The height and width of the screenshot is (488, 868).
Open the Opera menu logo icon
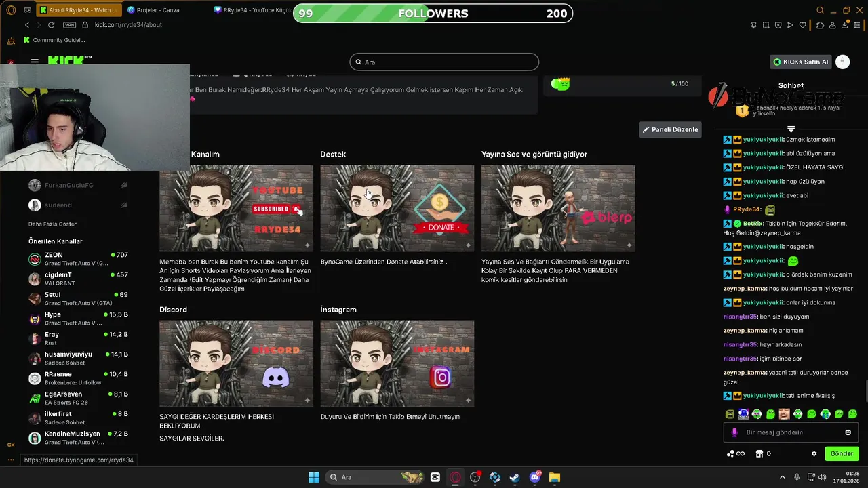[11, 10]
